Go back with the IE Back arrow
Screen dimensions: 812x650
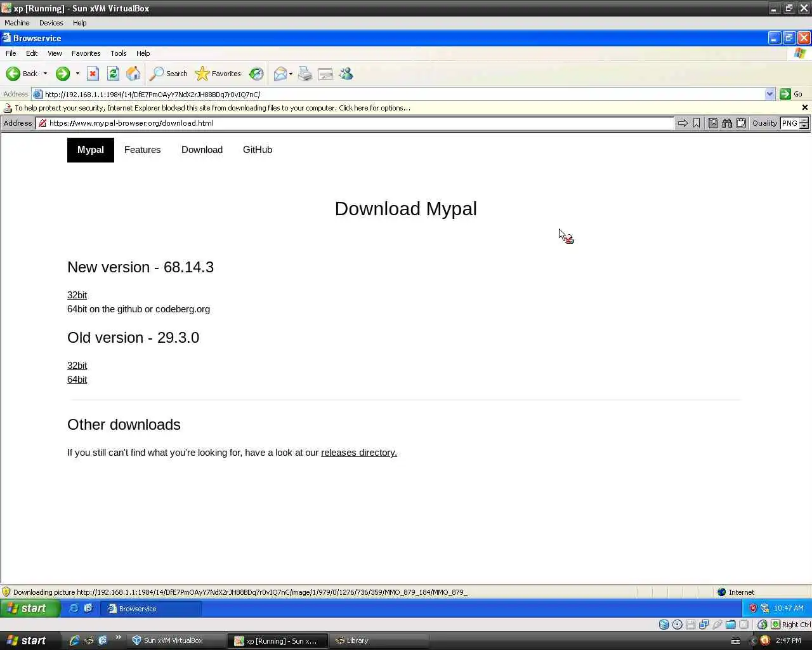[22, 74]
